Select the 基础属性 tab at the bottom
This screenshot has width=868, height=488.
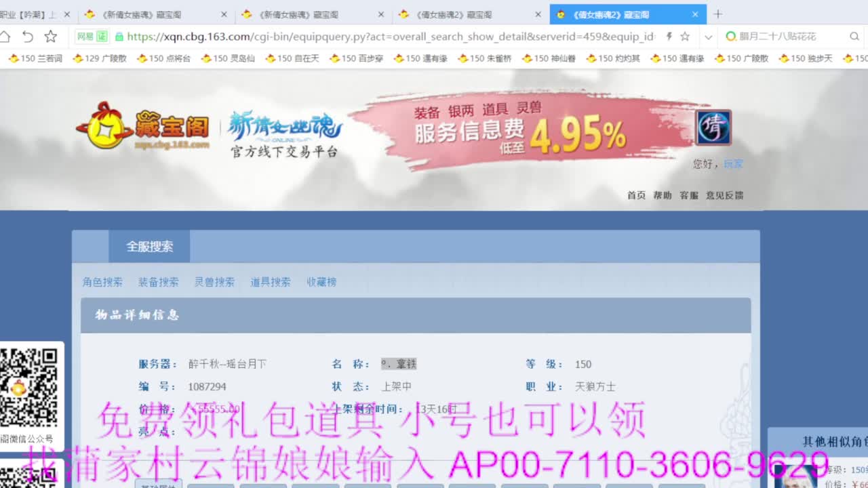pos(157,485)
